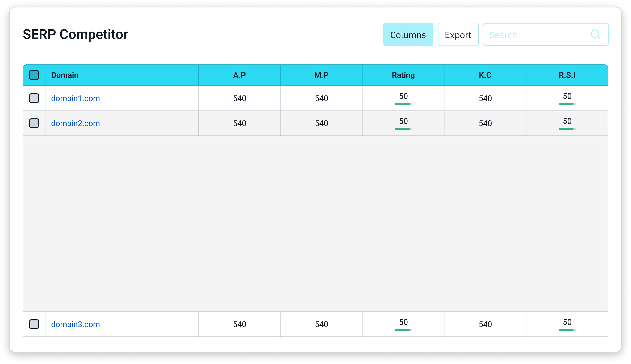Image resolution: width=631 pixels, height=364 pixels.
Task: Open the domain3.com link
Action: 75,324
